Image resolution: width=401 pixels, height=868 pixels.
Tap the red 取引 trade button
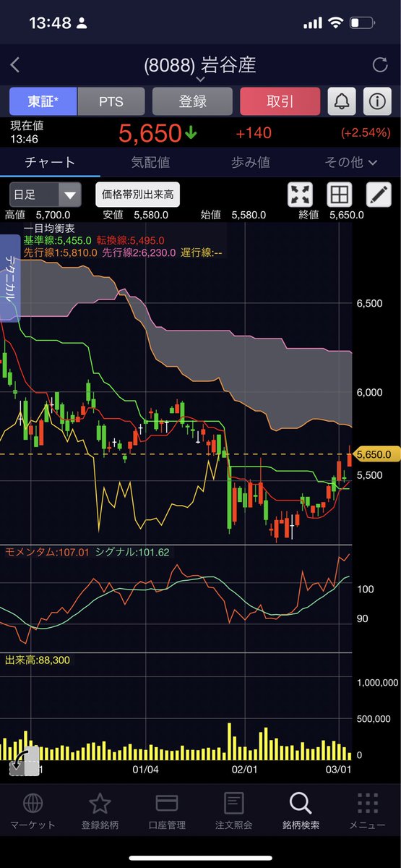tap(280, 101)
